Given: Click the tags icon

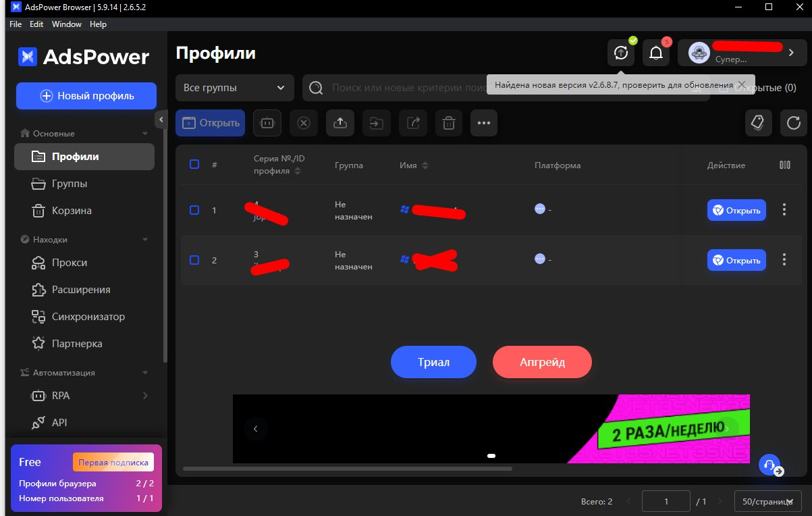Looking at the screenshot, I should click(x=757, y=123).
